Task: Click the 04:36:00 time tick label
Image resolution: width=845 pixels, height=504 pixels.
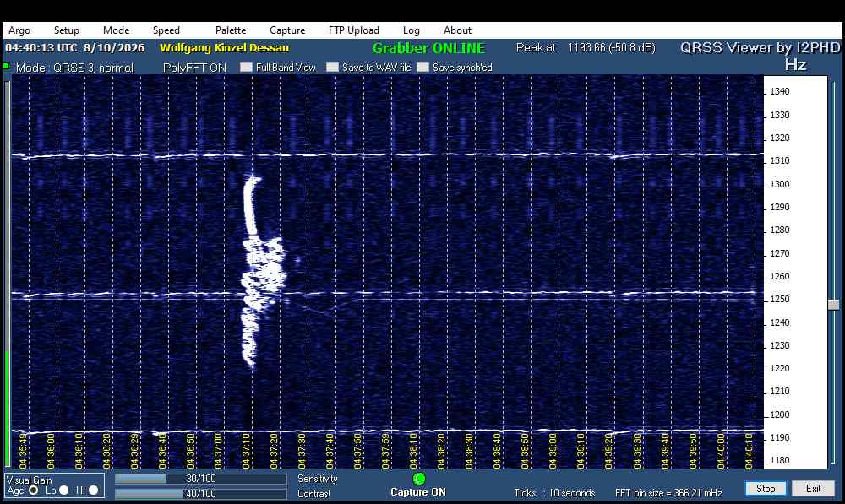Action: (x=51, y=451)
